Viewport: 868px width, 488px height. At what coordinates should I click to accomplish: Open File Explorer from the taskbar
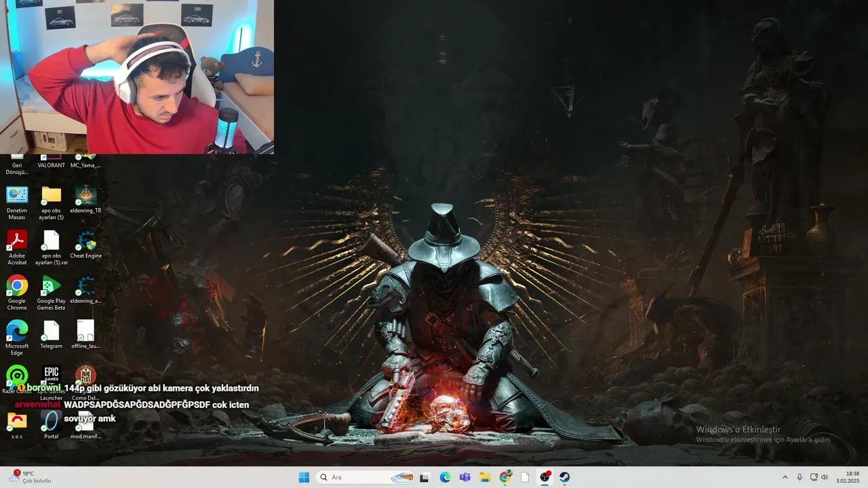pyautogui.click(x=485, y=477)
